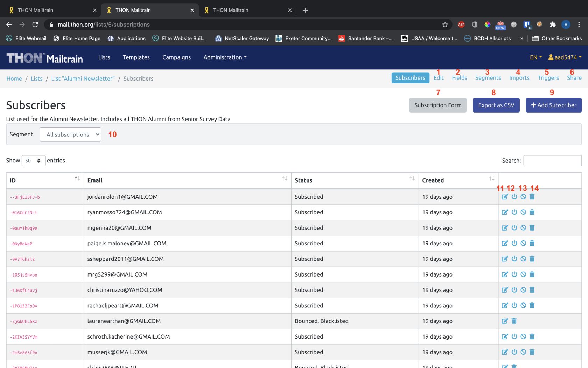
Task: Select subscriber ID --3FjEJ5FJ-b
Action: tap(25, 197)
